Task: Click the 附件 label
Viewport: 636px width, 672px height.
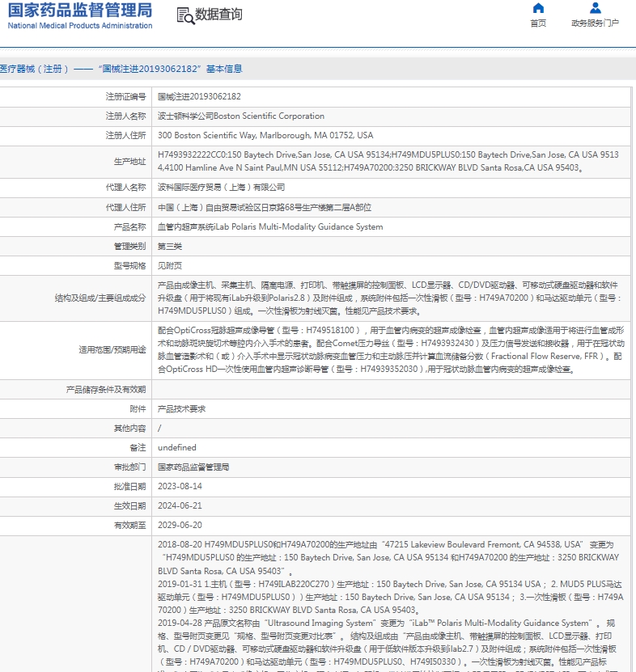Action: pyautogui.click(x=138, y=409)
